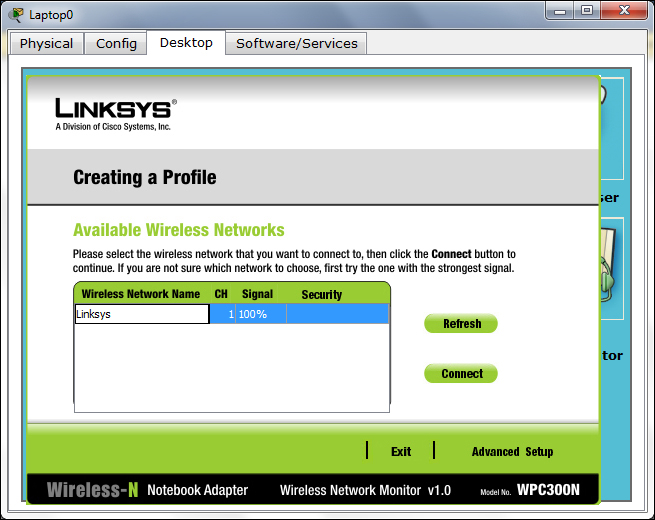655x520 pixels.
Task: Select the Desktop tab
Action: (x=186, y=43)
